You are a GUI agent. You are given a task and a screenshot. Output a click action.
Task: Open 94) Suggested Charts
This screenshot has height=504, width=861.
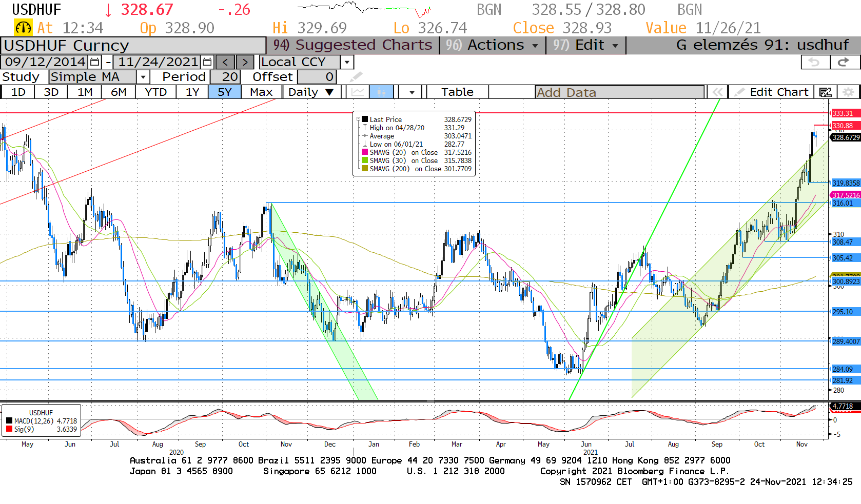pyautogui.click(x=353, y=45)
